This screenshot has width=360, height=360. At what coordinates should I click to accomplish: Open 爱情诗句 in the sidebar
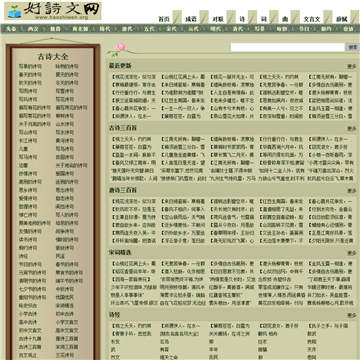coord(28,198)
